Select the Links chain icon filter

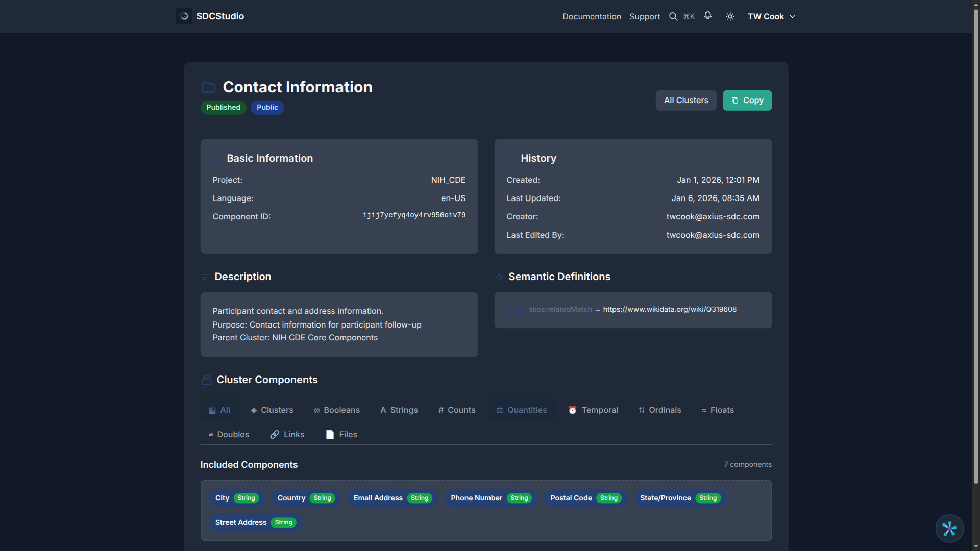point(274,434)
